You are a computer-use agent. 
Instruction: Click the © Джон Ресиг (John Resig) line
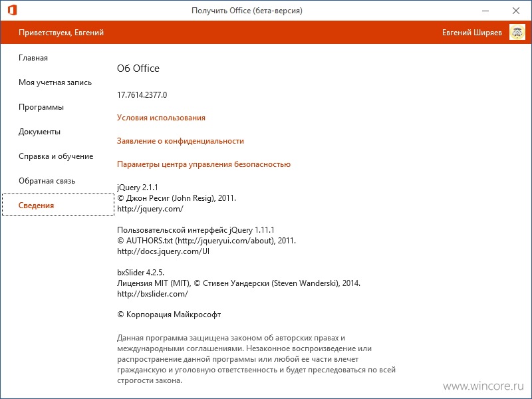click(x=176, y=198)
